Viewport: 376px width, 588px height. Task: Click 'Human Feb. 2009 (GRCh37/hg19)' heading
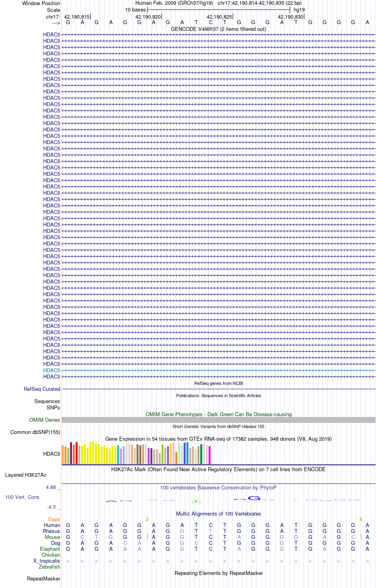(x=174, y=3)
